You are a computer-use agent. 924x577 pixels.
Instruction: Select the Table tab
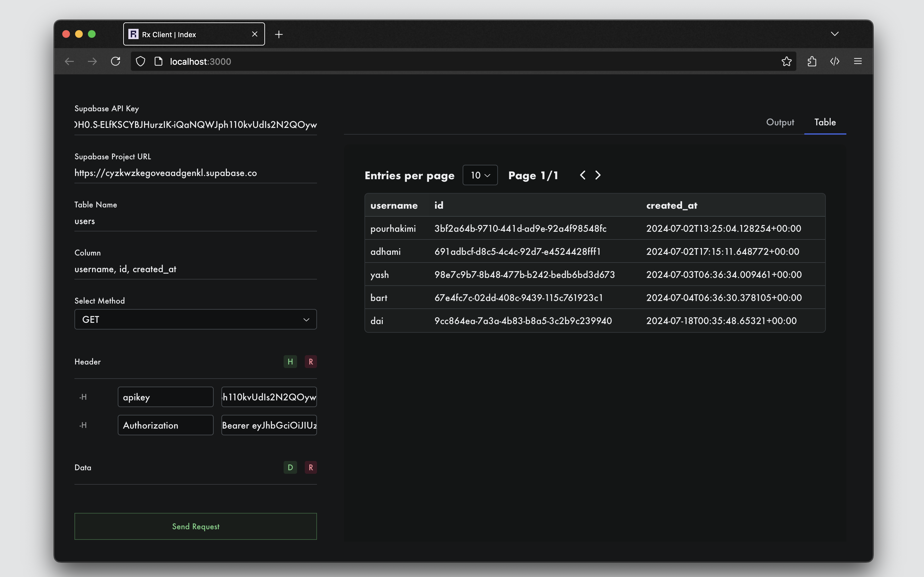coord(825,122)
